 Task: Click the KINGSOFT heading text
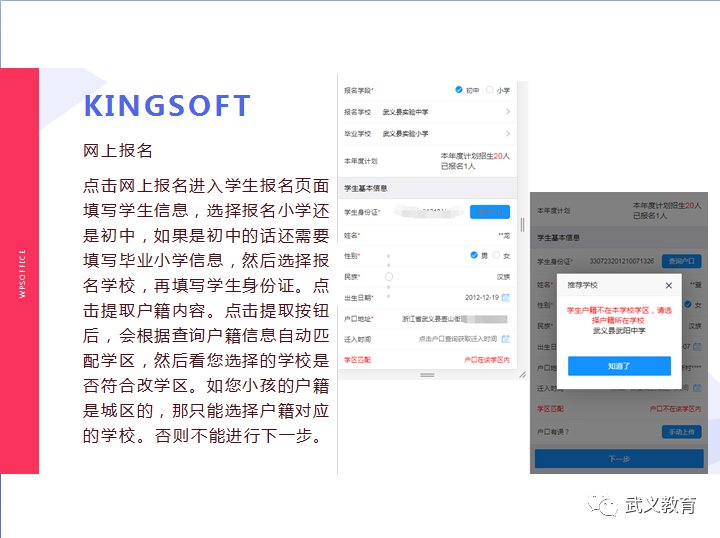(x=167, y=106)
